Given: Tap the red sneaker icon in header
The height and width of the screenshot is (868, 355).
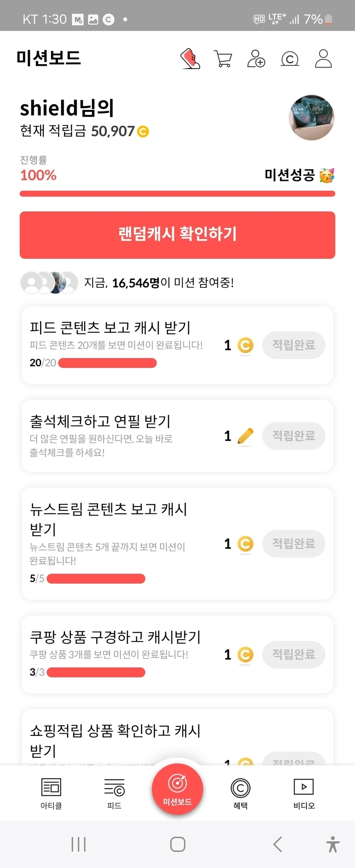Looking at the screenshot, I should [x=190, y=59].
